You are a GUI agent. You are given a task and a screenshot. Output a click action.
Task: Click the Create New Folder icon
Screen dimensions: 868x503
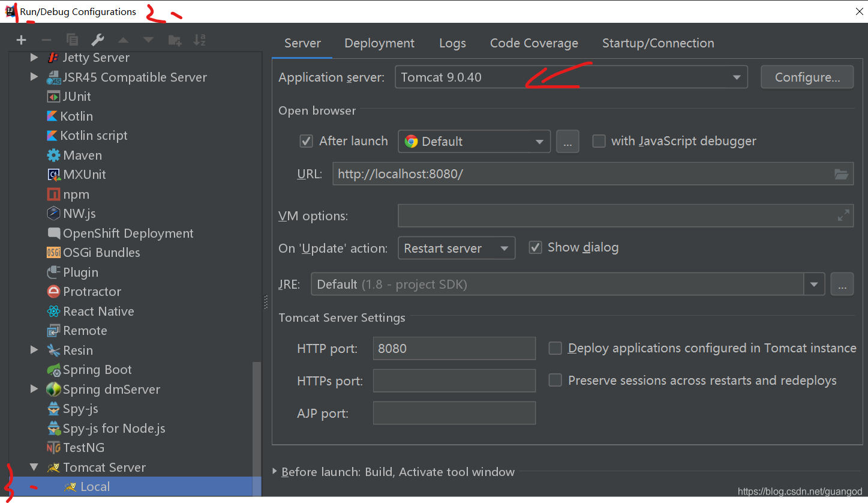pyautogui.click(x=175, y=40)
